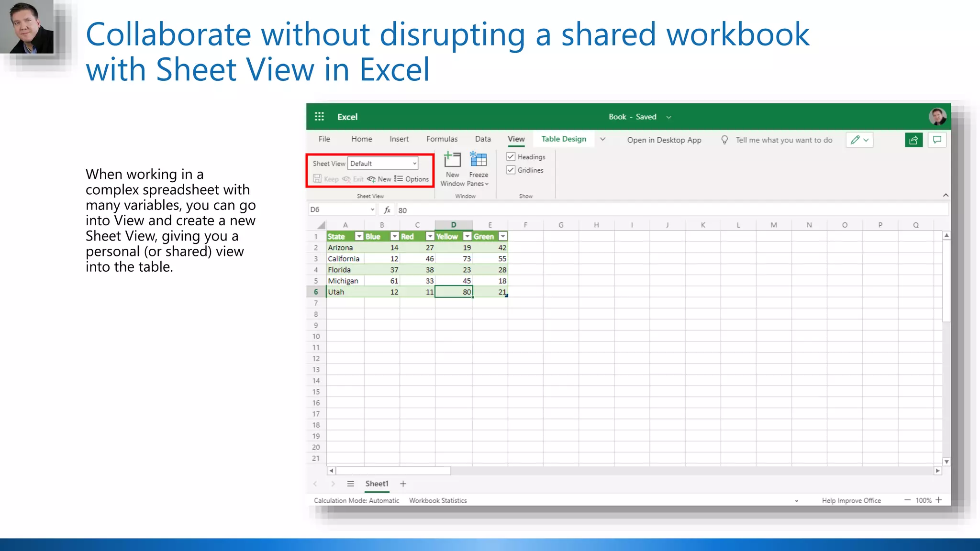The image size is (980, 551).
Task: Open the Excel app launcher grid
Action: click(319, 116)
